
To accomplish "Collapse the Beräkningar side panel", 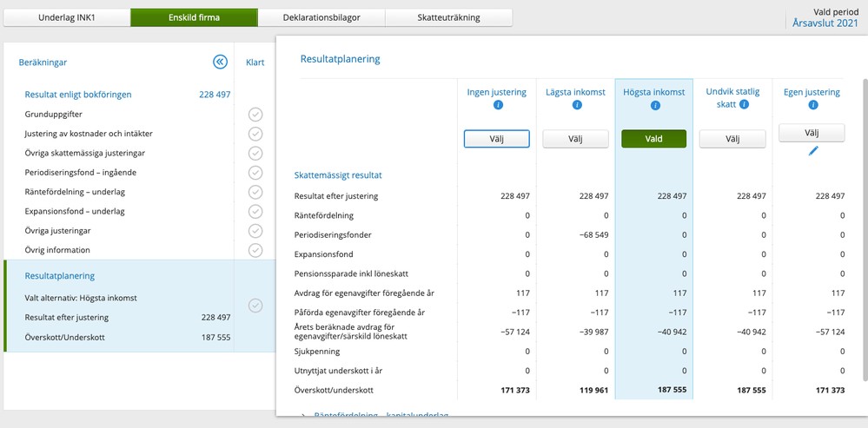I will 220,62.
